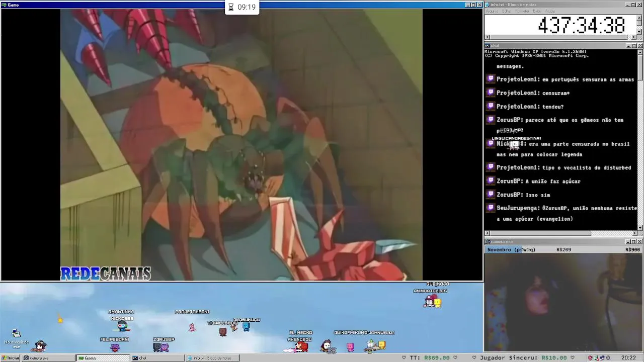
Task: Click Twitch badge beside 'tendeu?' message
Action: pyautogui.click(x=491, y=106)
